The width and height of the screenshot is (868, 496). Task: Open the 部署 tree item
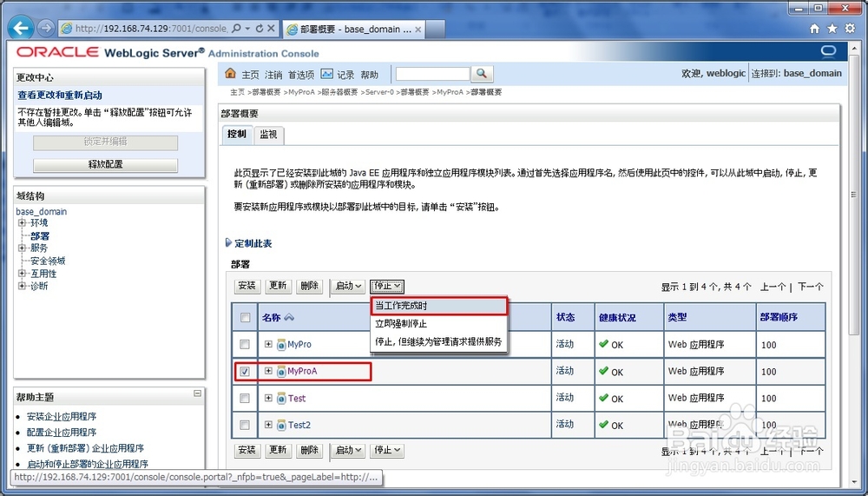coord(40,236)
